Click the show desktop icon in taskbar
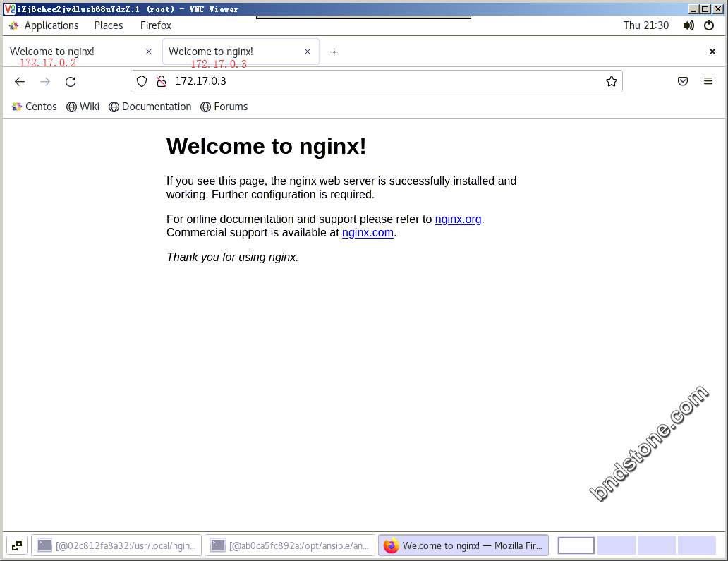This screenshot has width=728, height=561. (17, 545)
